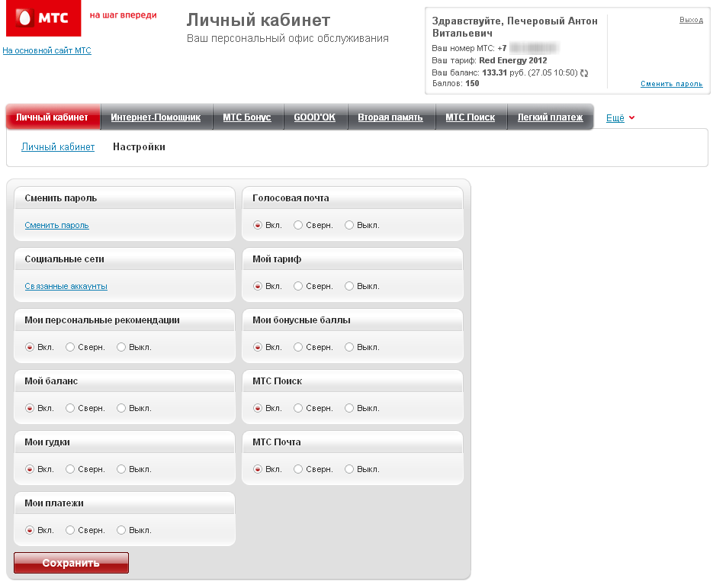Turn off Мои гудки widget
713x588 pixels.
click(121, 469)
